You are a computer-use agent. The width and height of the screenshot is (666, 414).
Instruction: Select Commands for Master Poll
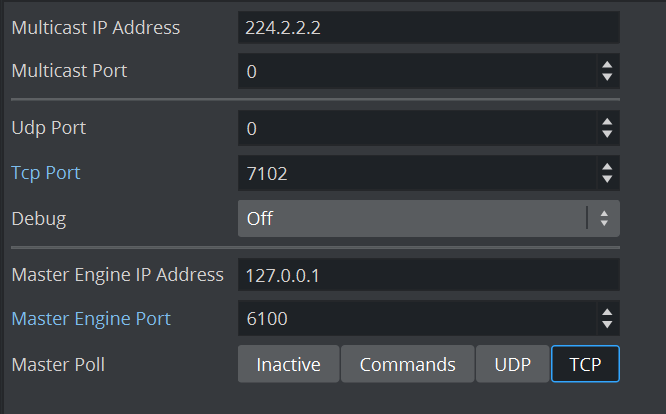coord(407,364)
